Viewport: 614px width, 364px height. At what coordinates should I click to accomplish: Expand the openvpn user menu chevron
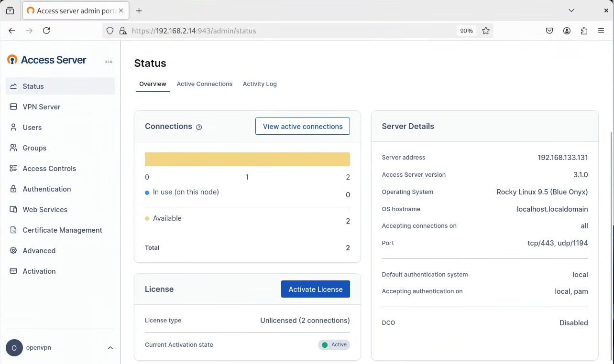coord(110,348)
